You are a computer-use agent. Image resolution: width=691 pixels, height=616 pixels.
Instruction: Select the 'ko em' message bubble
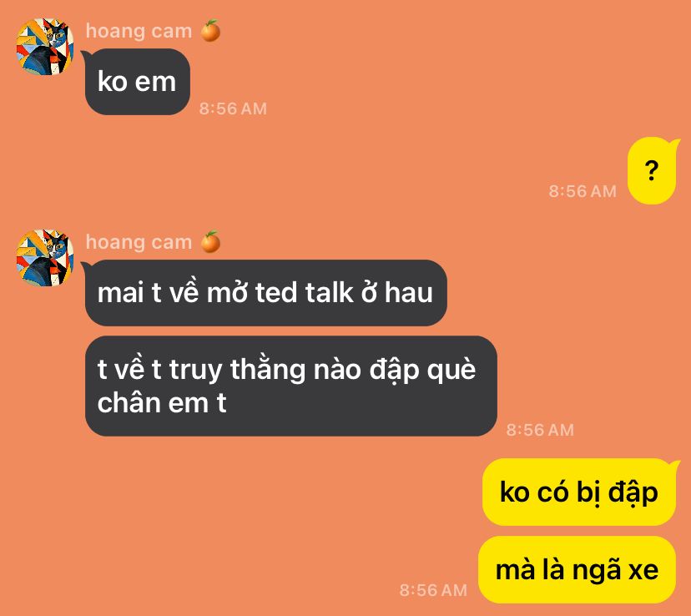coord(137,82)
